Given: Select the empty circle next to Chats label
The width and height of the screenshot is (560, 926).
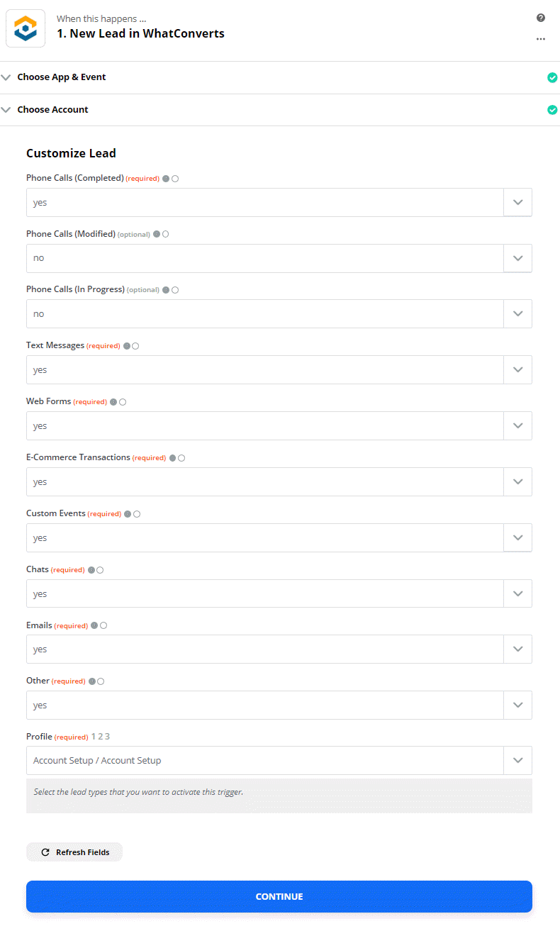Looking at the screenshot, I should click(x=100, y=570).
